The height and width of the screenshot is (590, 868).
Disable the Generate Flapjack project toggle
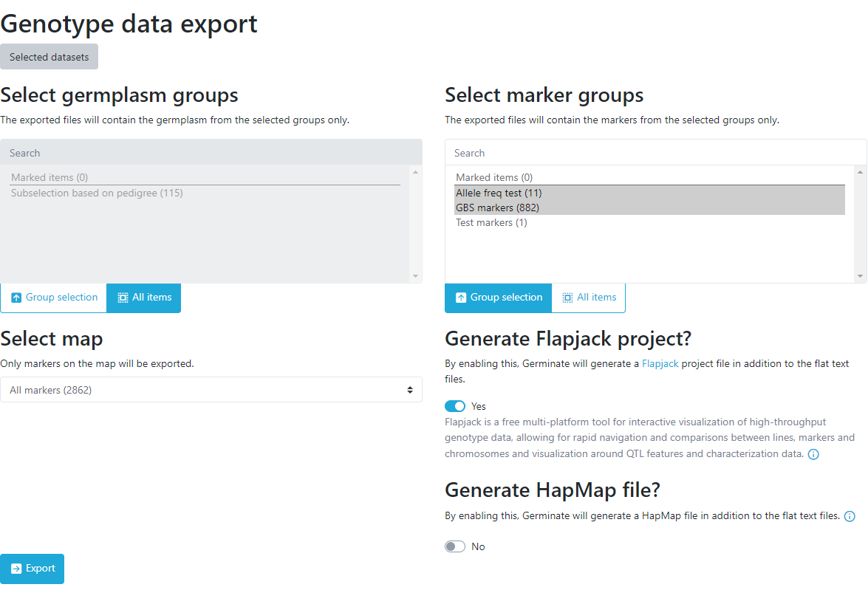pyautogui.click(x=454, y=405)
